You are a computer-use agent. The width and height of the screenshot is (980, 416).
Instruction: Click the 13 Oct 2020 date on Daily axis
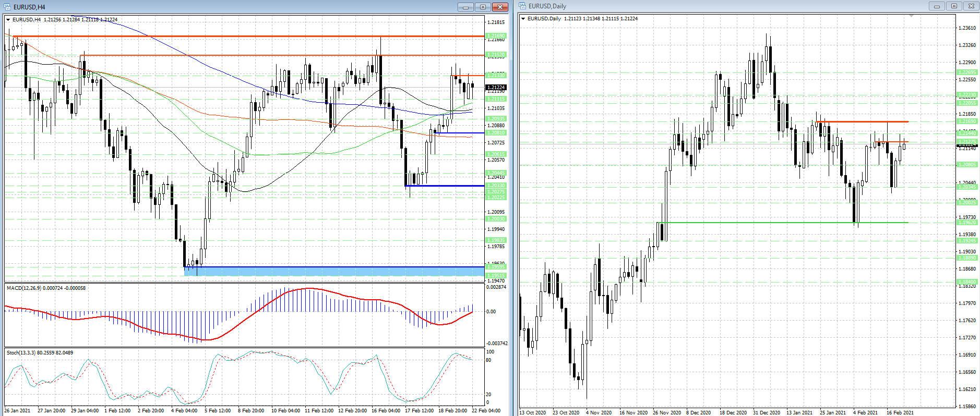[533, 413]
